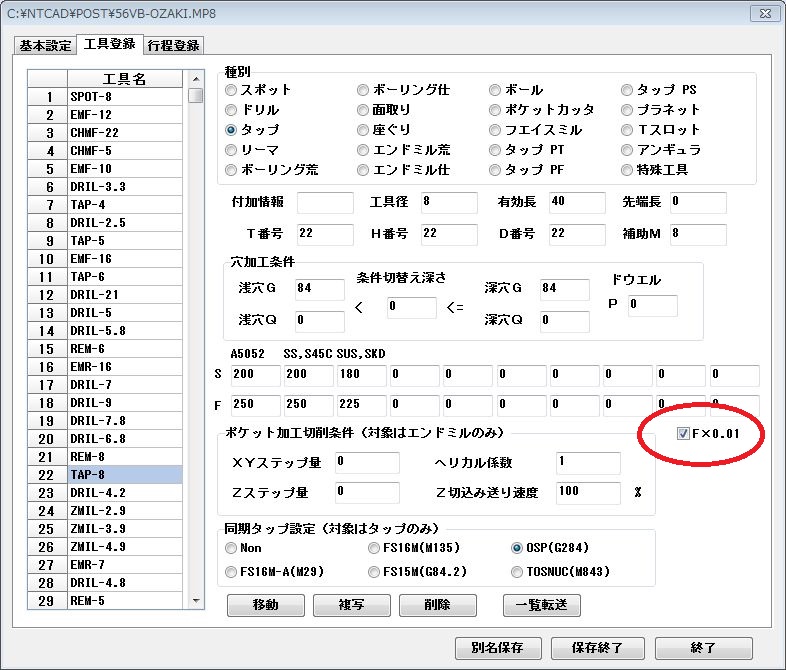
Task: Click the 浅穴G input field
Action: 320,289
